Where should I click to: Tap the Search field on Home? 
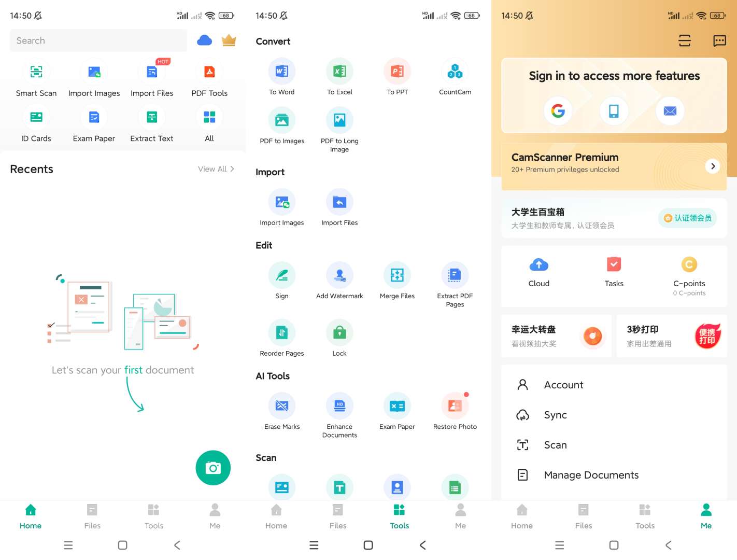coord(98,40)
